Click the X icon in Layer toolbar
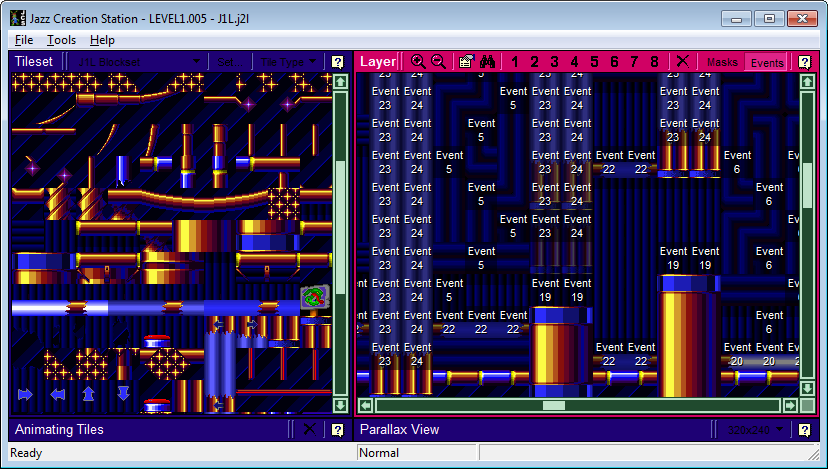828x469 pixels. (682, 61)
